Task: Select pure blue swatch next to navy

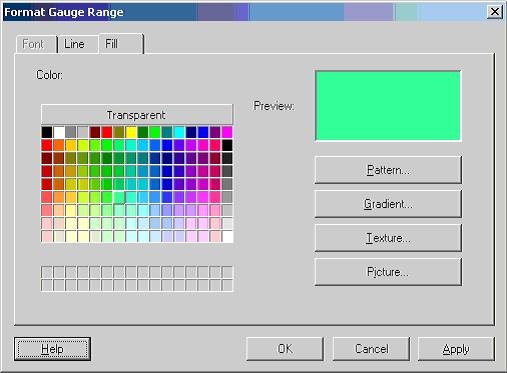Action: (x=203, y=132)
